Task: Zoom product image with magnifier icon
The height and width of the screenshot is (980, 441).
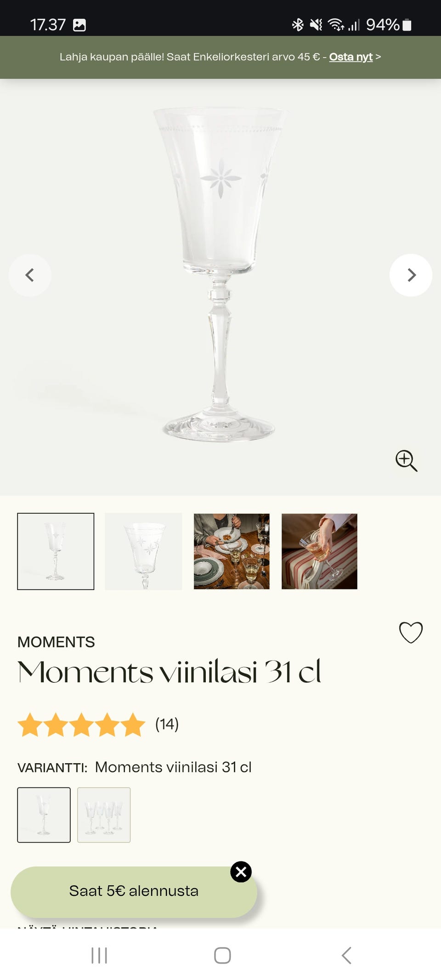Action: coord(406,460)
